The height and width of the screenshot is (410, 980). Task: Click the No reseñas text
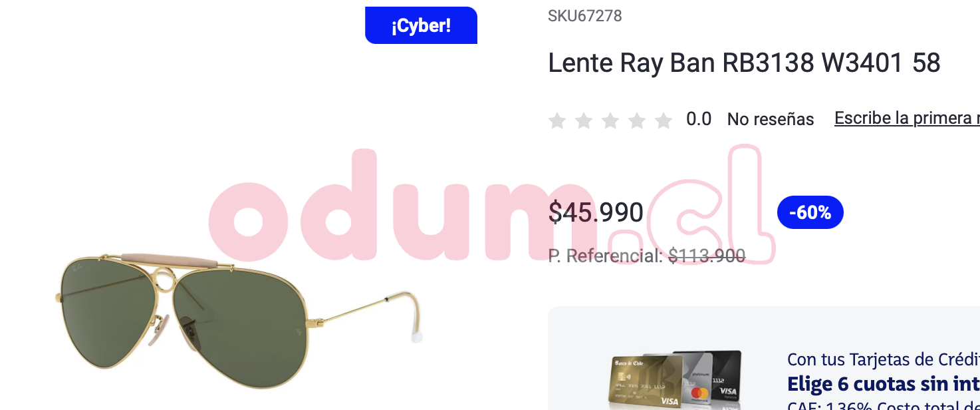point(771,119)
